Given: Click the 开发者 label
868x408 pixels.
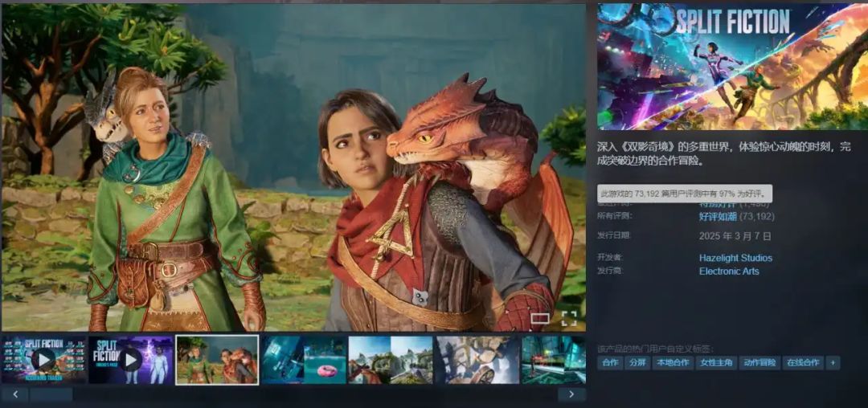Looking at the screenshot, I should 610,257.
